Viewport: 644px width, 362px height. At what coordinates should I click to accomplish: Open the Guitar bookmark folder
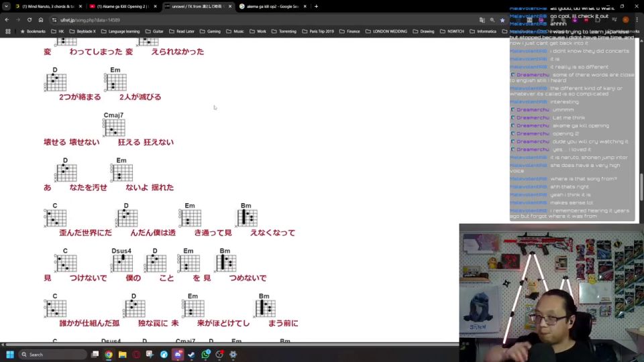[154, 32]
